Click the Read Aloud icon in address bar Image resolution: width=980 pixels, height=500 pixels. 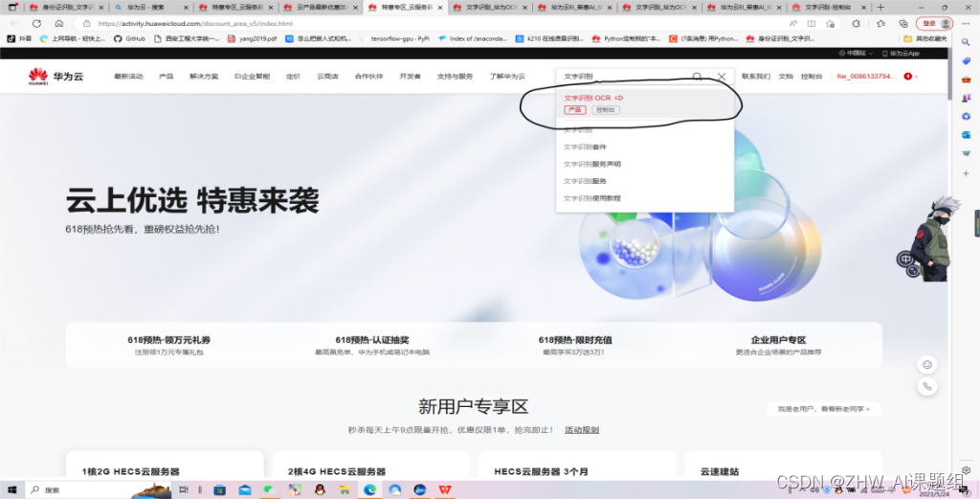pyautogui.click(x=793, y=23)
